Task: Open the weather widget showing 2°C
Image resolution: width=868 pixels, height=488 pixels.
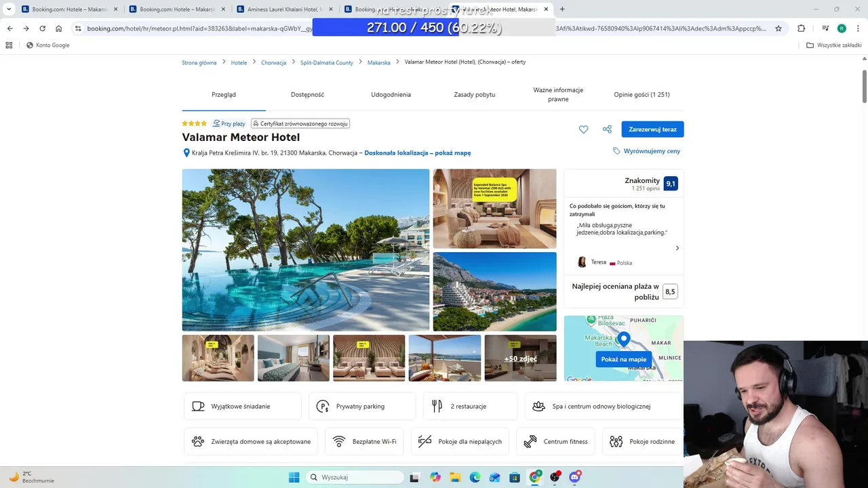Action: point(31,477)
